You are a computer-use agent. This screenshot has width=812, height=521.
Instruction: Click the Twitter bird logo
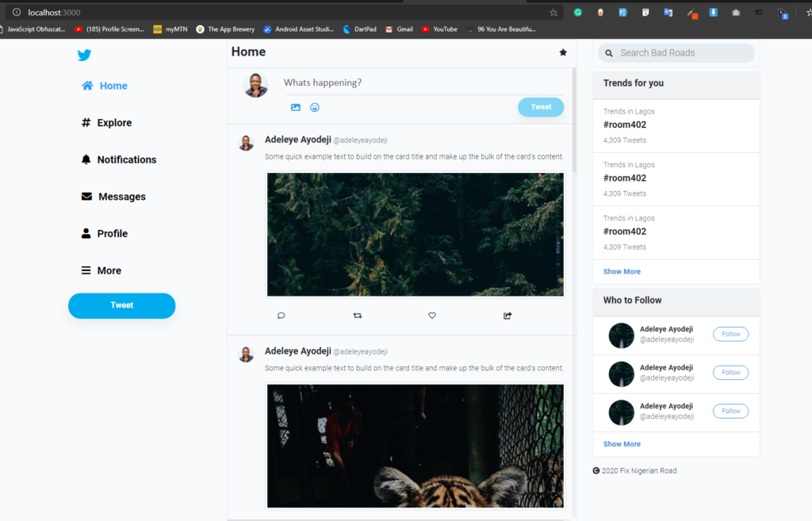click(x=84, y=55)
